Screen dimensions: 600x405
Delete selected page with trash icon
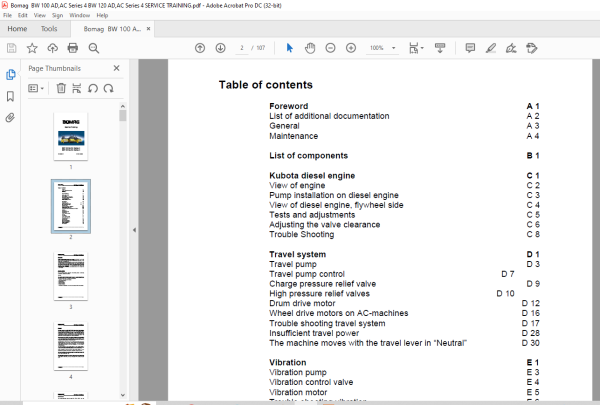[x=61, y=88]
